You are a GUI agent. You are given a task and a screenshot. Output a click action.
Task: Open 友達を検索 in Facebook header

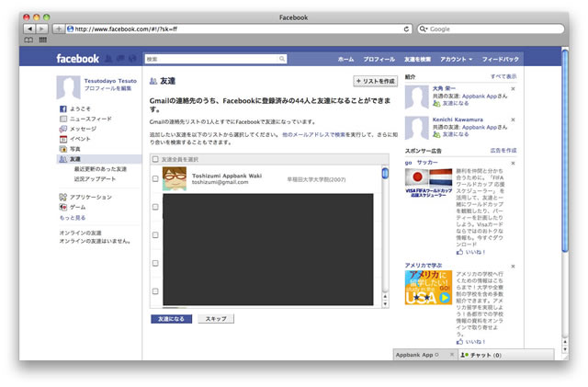[417, 60]
